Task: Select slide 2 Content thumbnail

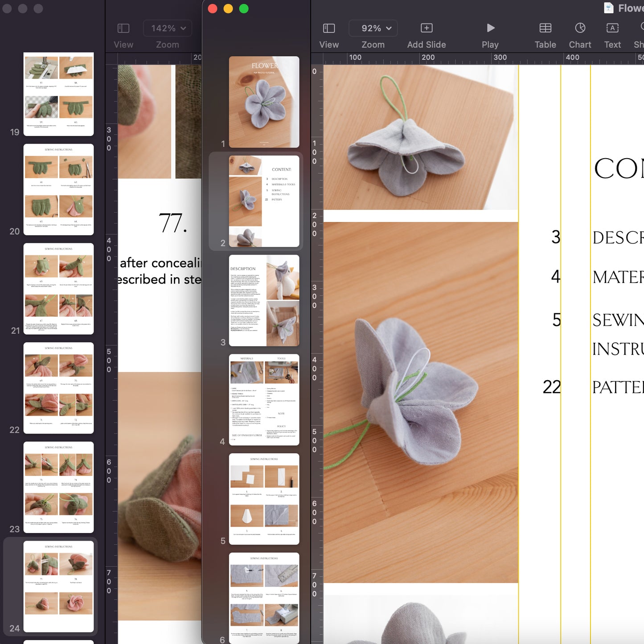Action: coord(264,201)
